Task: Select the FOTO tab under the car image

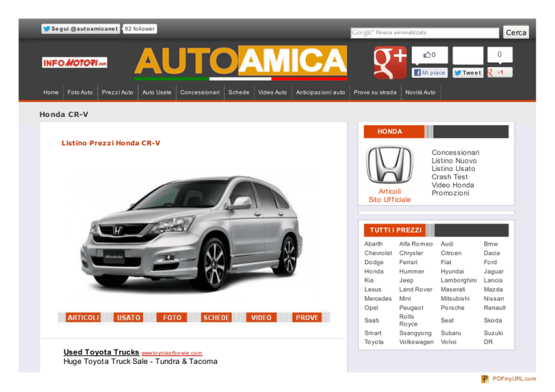Action: (x=172, y=318)
